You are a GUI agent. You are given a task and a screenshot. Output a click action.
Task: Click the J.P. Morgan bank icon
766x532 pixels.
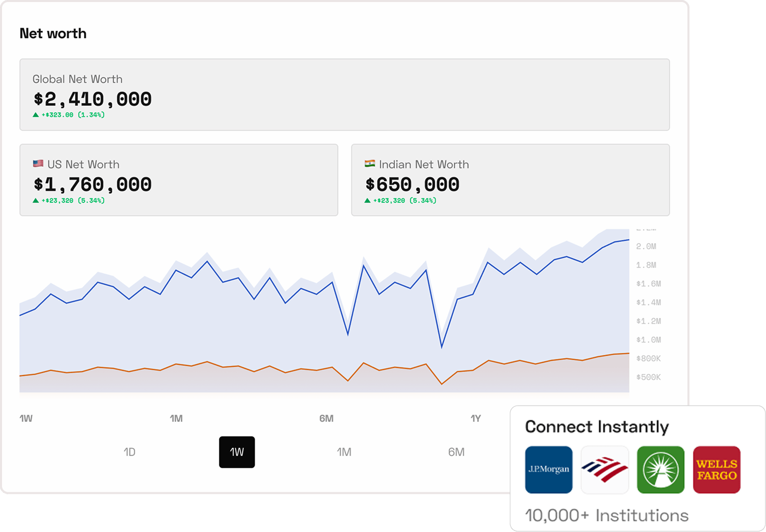click(x=548, y=470)
